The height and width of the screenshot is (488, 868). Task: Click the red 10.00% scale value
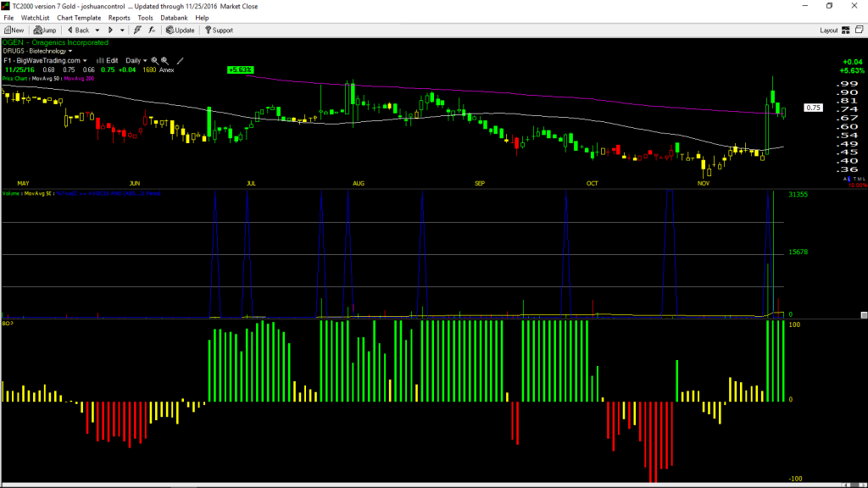coord(858,185)
